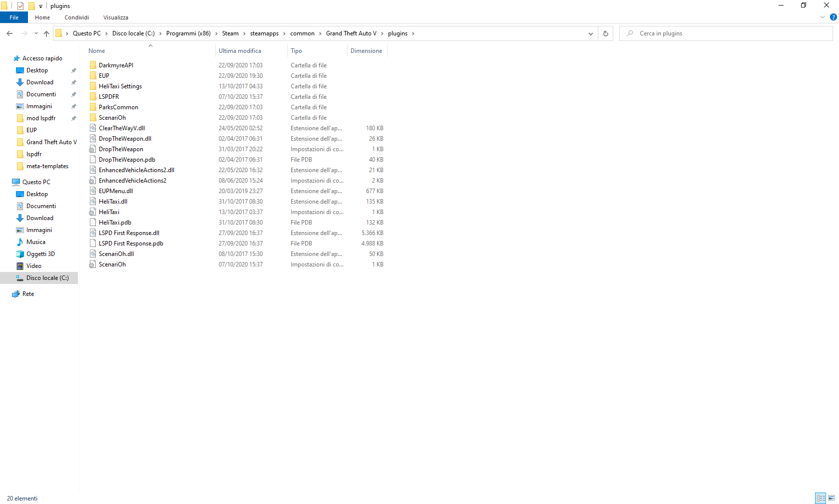Open Rete in navigation pane
This screenshot has width=839, height=504.
pyautogui.click(x=28, y=294)
